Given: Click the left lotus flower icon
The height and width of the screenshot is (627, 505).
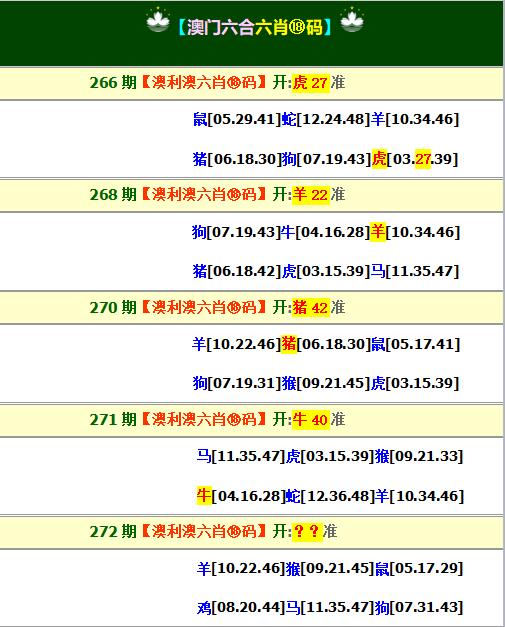Looking at the screenshot, I should click(158, 20).
